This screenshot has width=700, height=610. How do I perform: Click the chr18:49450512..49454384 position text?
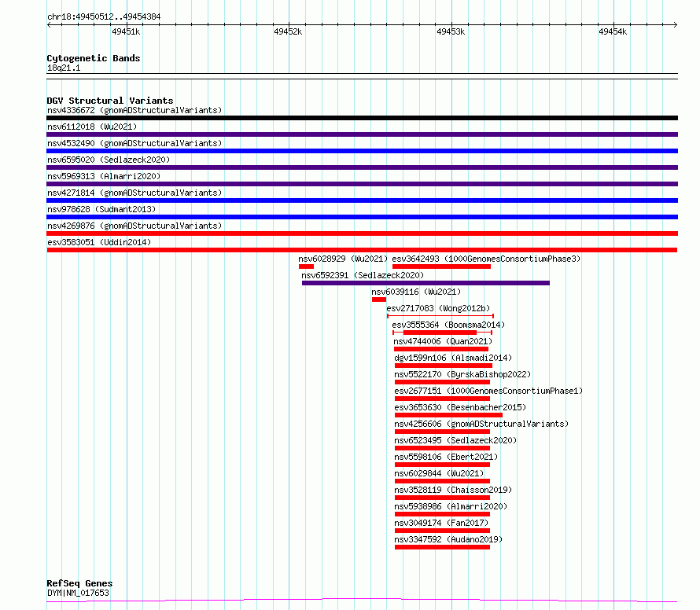[x=104, y=17]
